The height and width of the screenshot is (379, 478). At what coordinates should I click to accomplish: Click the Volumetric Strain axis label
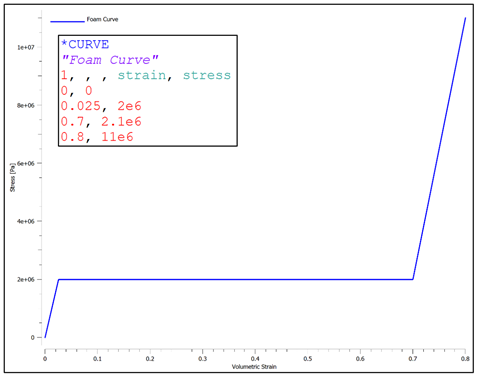254,367
